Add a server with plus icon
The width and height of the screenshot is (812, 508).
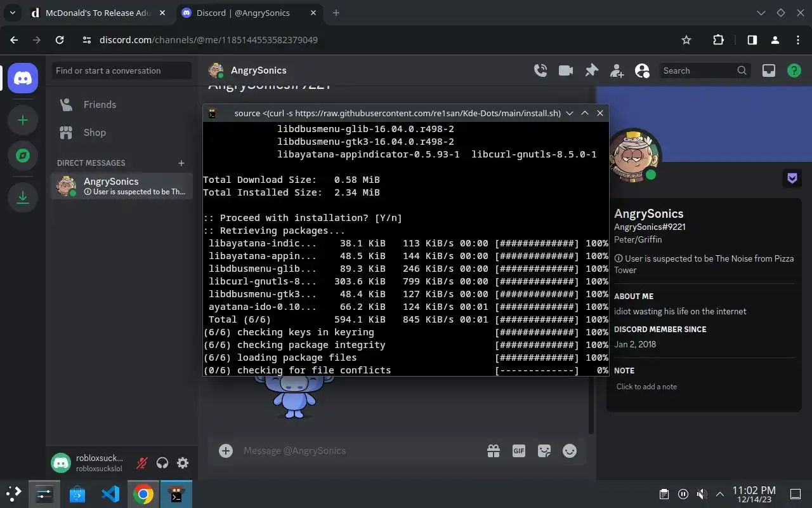pyautogui.click(x=23, y=120)
